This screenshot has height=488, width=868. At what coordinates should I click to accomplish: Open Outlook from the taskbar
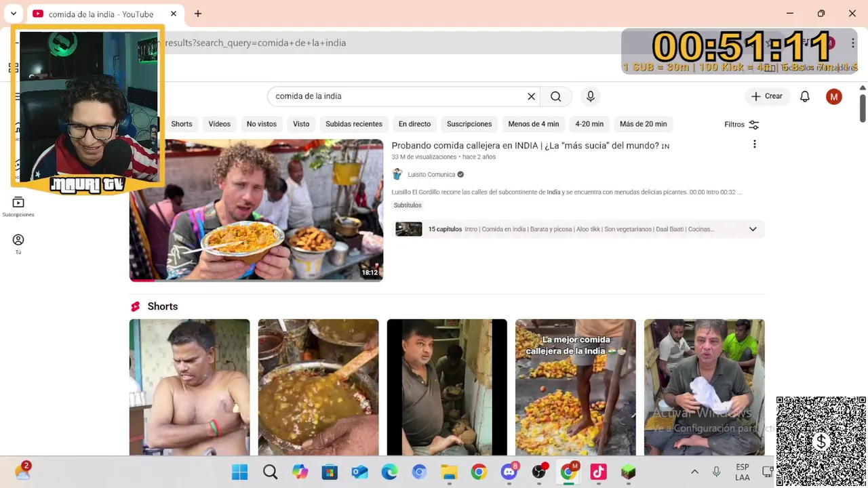tap(359, 472)
